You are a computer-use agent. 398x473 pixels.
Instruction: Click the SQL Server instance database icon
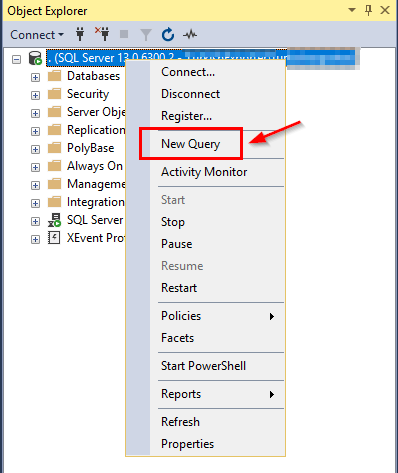click(x=35, y=58)
